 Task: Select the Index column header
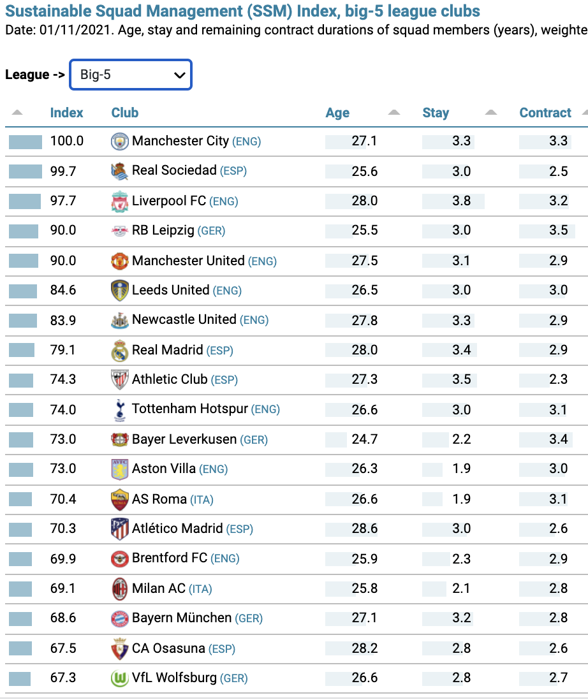point(66,112)
